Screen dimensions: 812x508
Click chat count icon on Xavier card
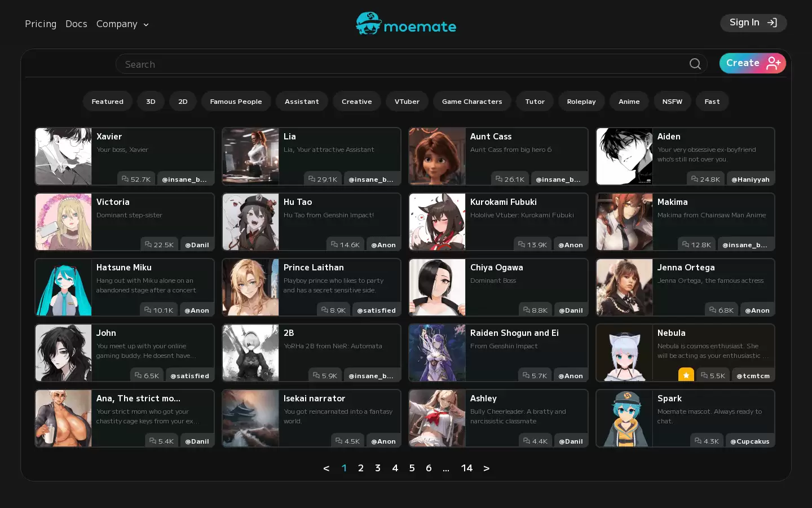[125, 179]
